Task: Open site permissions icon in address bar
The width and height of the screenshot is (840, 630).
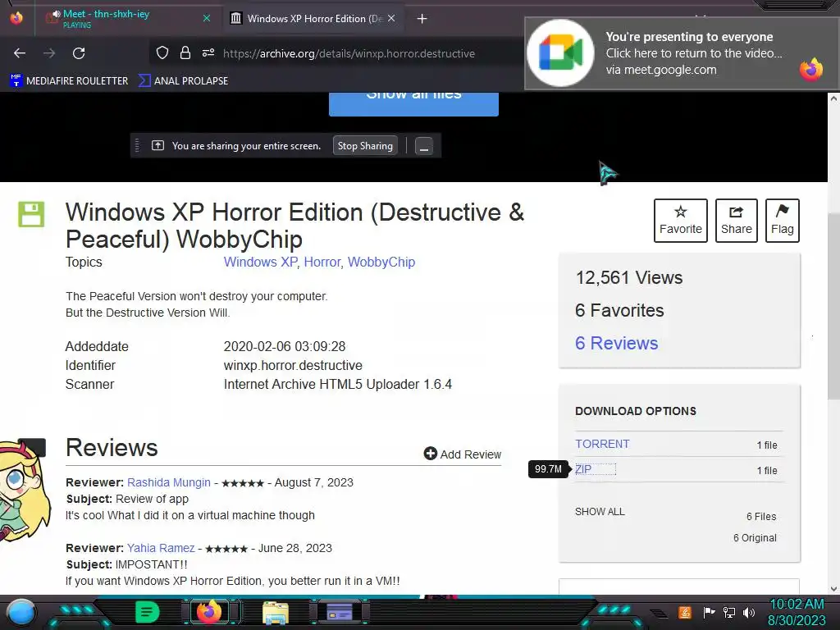Action: coord(208,52)
